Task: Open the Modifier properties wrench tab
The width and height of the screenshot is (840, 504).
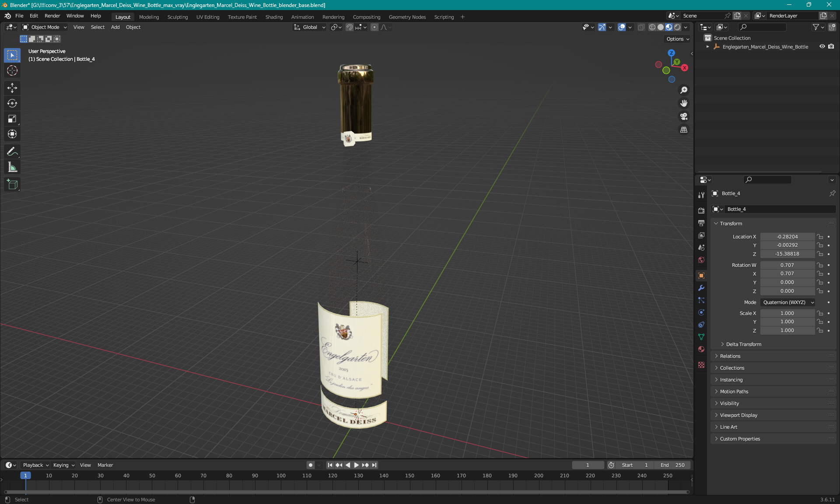Action: pos(701,288)
